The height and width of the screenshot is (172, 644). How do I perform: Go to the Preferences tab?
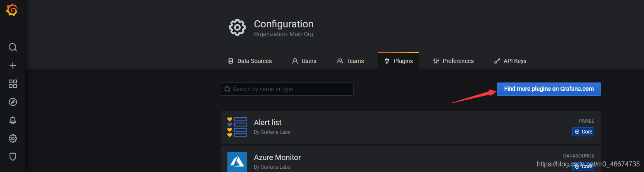(453, 61)
